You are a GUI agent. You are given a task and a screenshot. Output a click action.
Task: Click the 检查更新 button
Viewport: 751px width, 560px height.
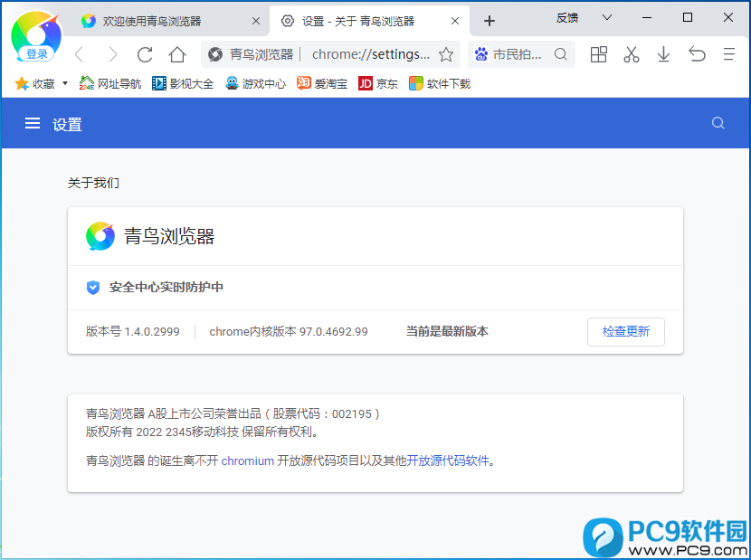pos(625,331)
